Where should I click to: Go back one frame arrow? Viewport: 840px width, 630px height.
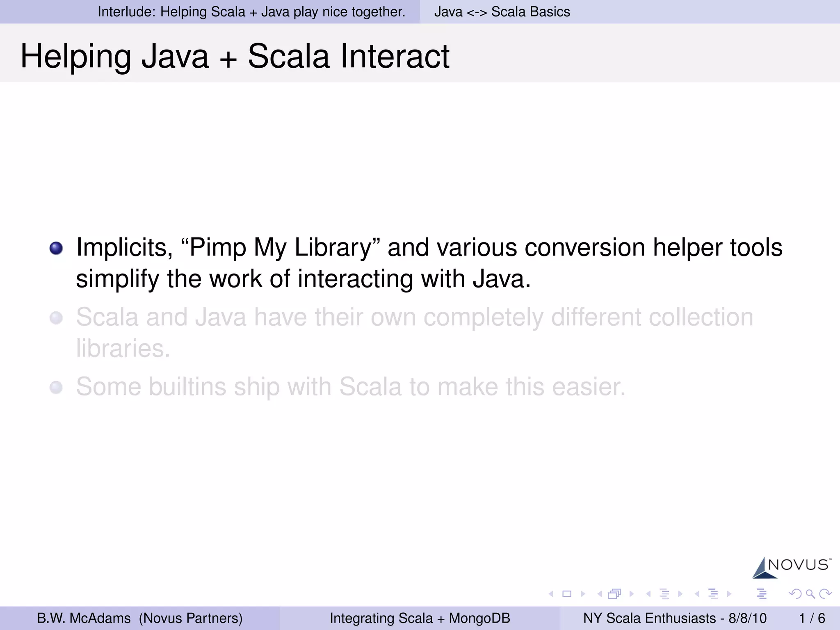600,594
